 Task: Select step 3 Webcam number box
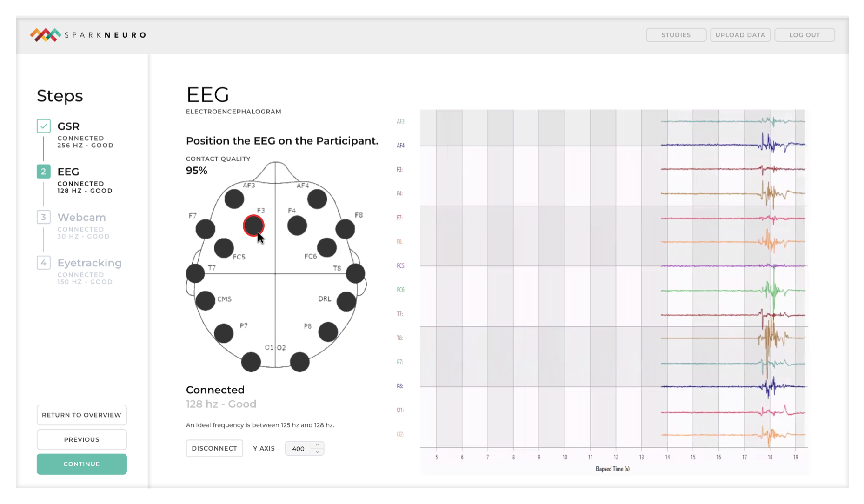[x=44, y=217]
